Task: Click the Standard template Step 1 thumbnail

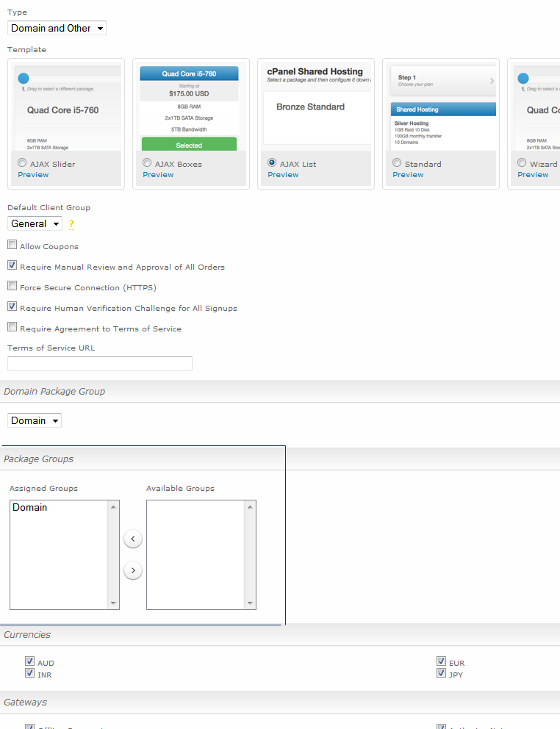Action: [441, 107]
